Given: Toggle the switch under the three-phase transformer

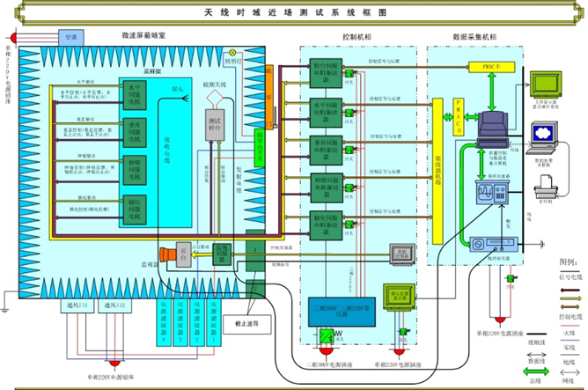Looking at the screenshot, I should coord(327,335).
